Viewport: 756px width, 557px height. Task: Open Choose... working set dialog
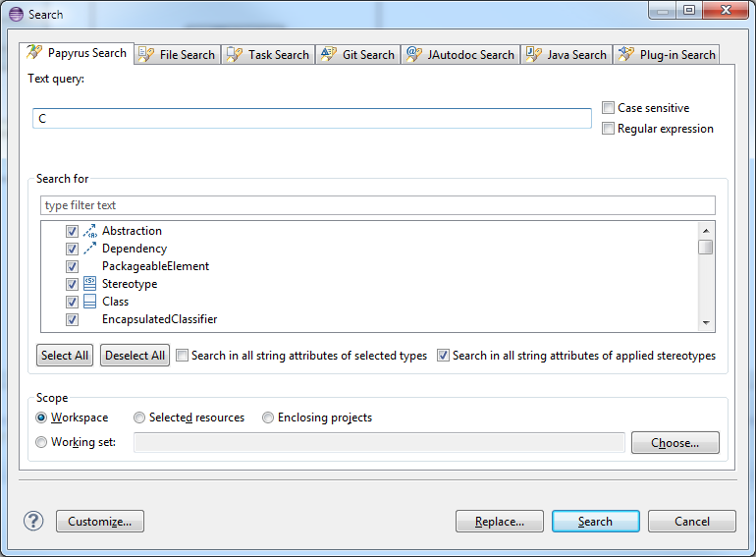pos(675,443)
